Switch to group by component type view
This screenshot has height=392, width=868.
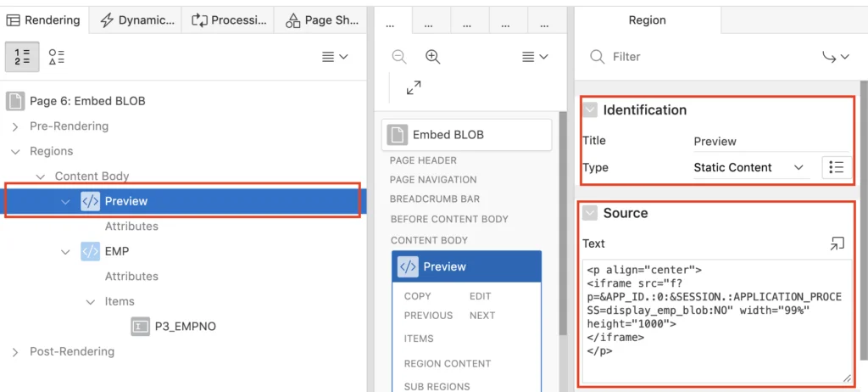57,57
